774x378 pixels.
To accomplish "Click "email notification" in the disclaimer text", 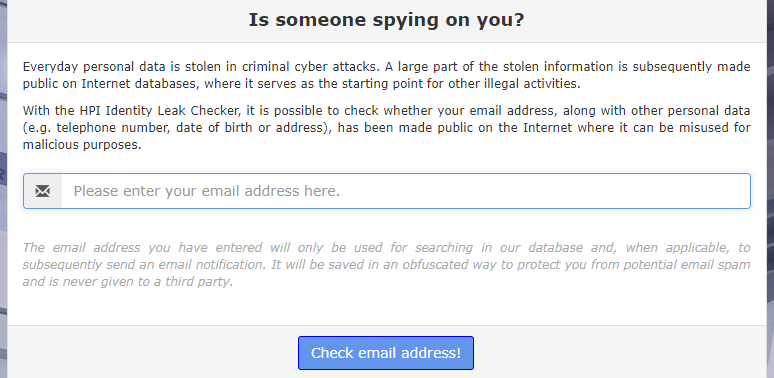I will click(x=213, y=265).
